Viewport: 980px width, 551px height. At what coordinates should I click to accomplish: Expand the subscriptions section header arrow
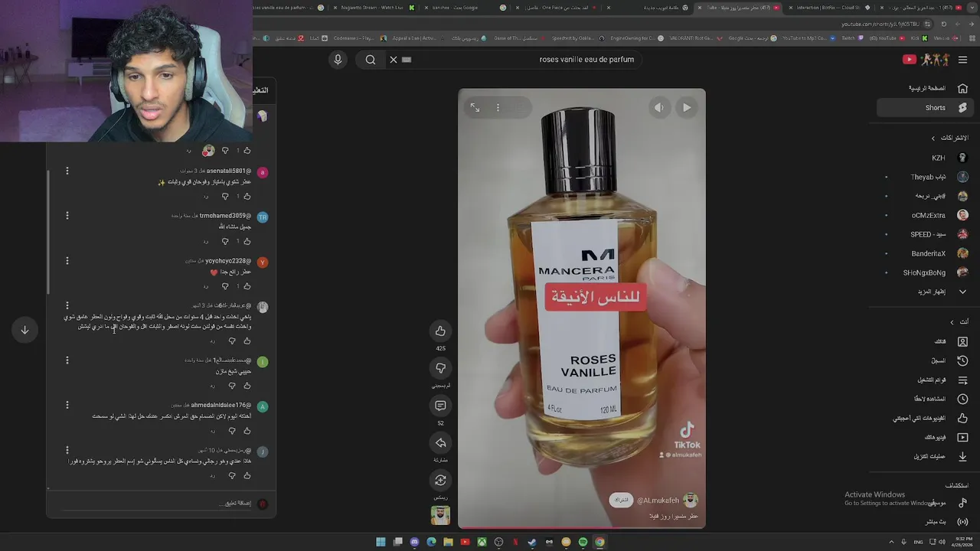[x=933, y=139]
